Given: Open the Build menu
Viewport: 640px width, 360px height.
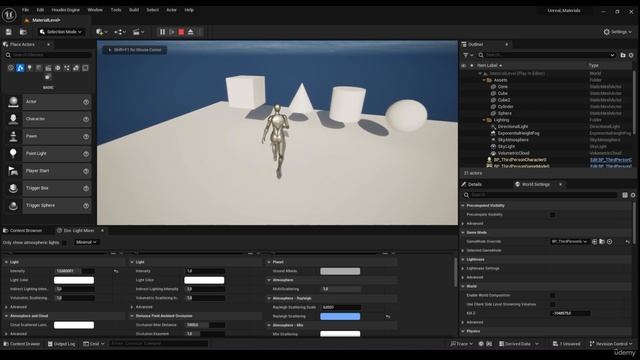Looking at the screenshot, I should tap(134, 10).
